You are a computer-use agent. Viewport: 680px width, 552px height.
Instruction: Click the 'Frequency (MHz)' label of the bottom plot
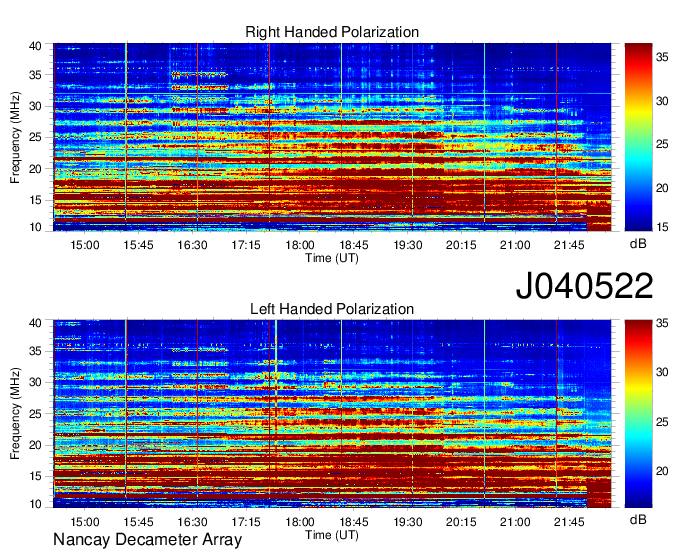pyautogui.click(x=15, y=414)
